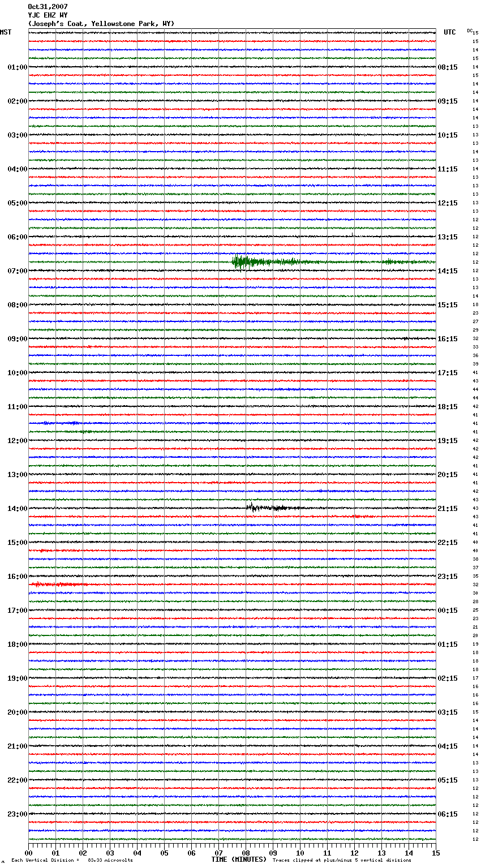Click the 08:15 UTC time label

[448, 67]
